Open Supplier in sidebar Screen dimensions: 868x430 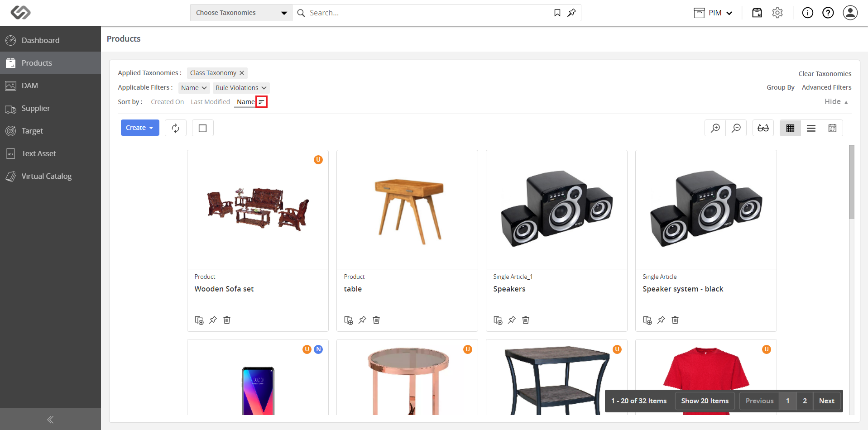(x=50, y=108)
